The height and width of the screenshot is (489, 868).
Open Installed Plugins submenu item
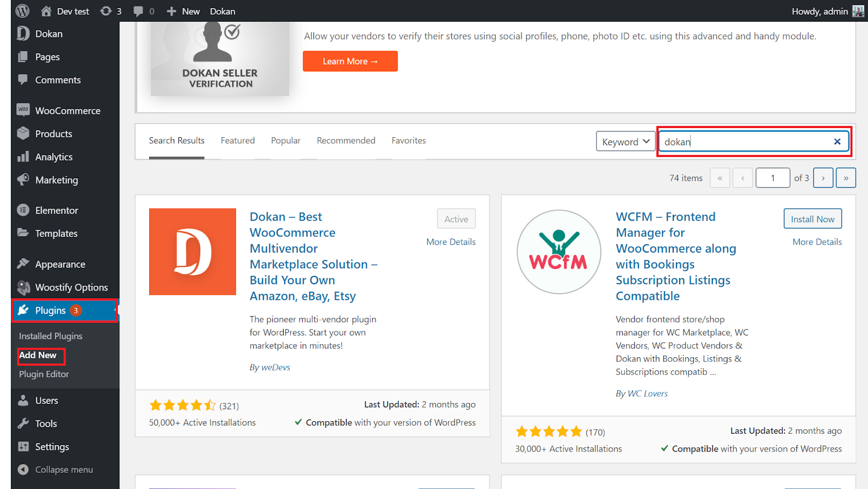[50, 336]
